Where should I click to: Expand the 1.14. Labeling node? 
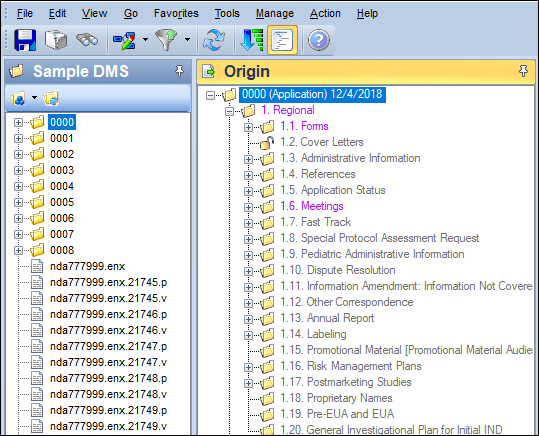tap(248, 335)
